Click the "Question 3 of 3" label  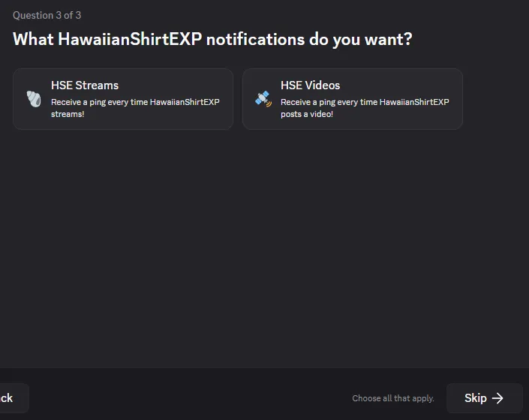(x=47, y=15)
